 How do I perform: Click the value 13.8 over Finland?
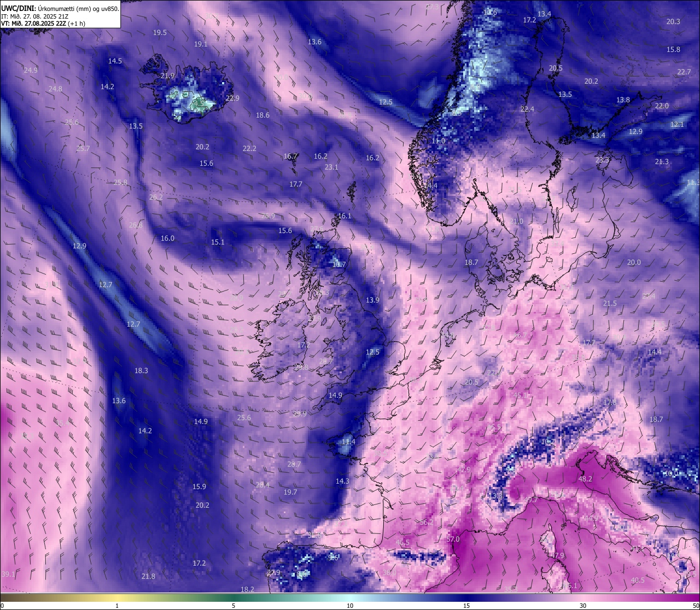point(623,100)
